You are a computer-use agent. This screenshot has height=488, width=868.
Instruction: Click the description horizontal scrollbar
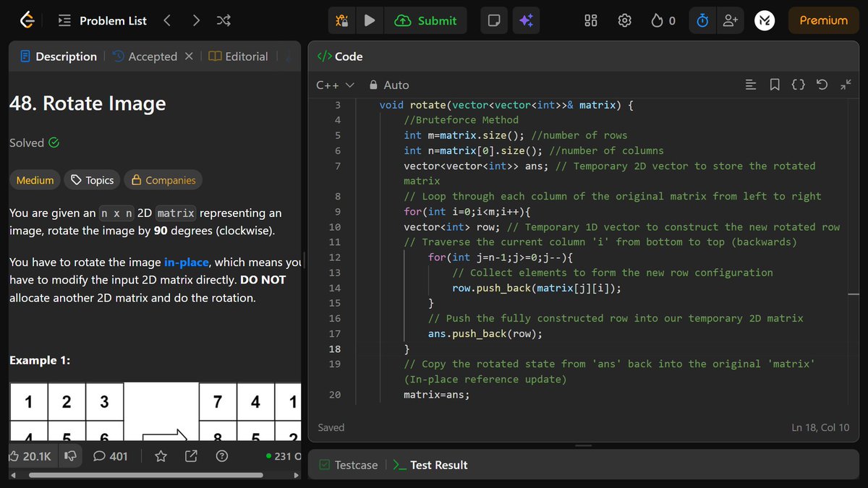[x=145, y=475]
